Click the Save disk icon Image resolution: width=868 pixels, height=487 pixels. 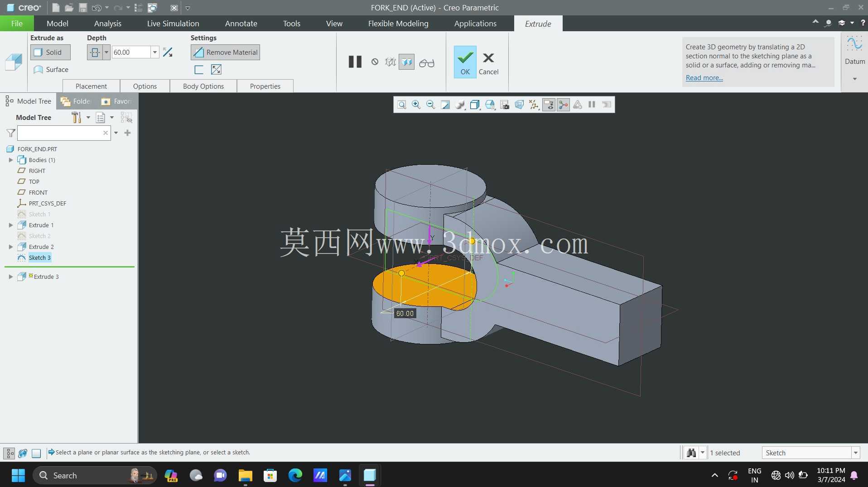click(83, 8)
